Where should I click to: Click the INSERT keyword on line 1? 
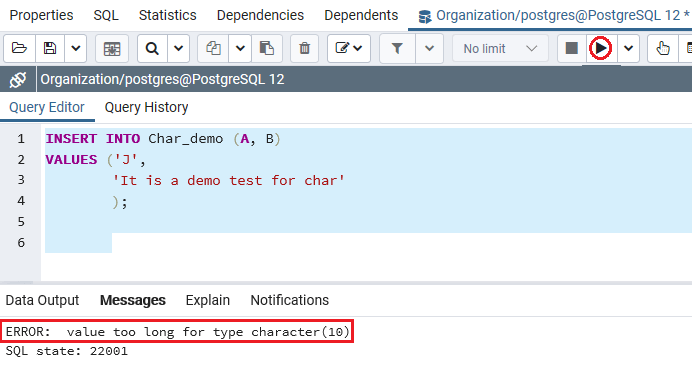(71, 139)
